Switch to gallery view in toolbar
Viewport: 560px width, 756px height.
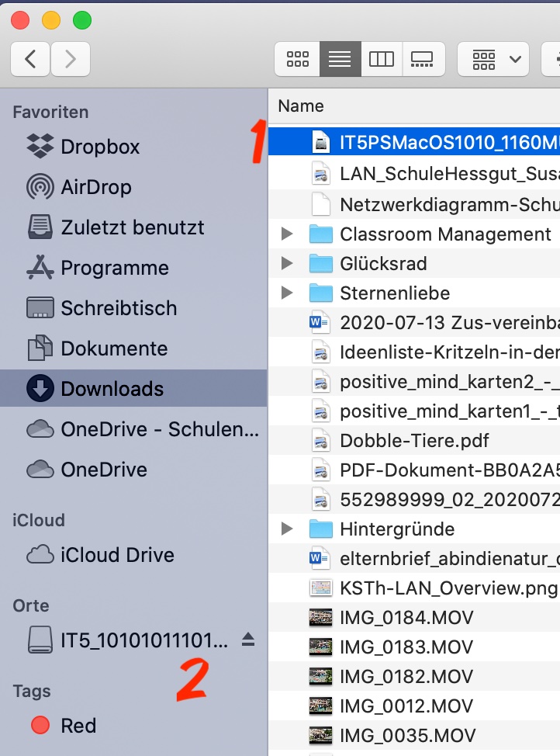(423, 59)
